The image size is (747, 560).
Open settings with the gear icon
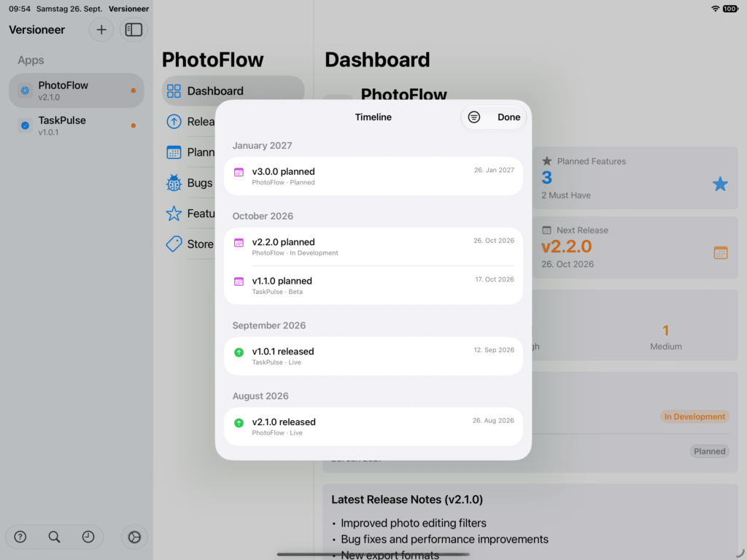[134, 537]
